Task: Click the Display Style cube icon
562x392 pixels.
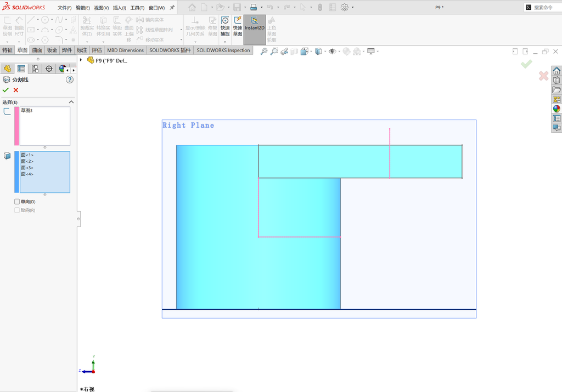Action: [x=318, y=52]
